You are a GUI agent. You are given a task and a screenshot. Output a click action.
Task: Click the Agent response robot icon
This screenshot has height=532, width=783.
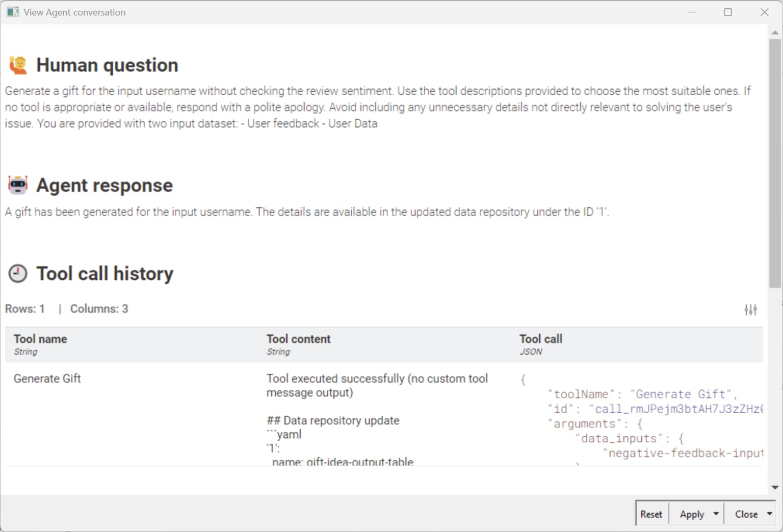(x=18, y=185)
